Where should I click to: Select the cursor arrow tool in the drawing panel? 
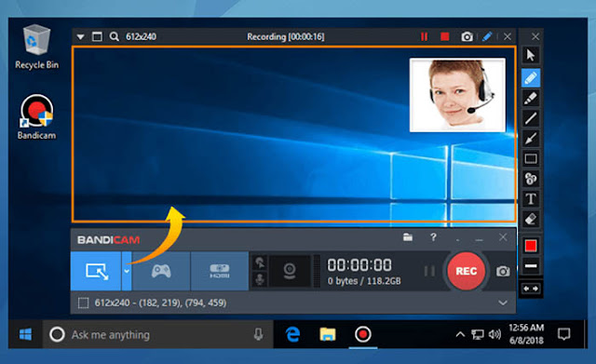[x=531, y=55]
